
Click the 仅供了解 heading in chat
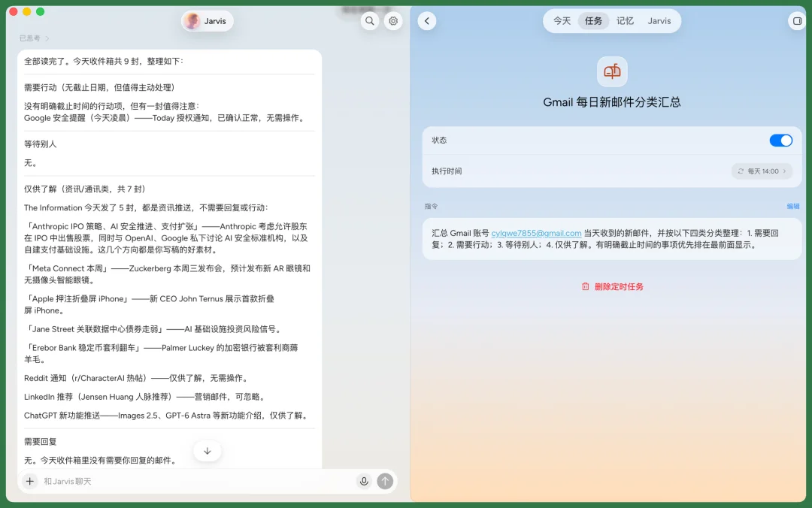pos(84,189)
